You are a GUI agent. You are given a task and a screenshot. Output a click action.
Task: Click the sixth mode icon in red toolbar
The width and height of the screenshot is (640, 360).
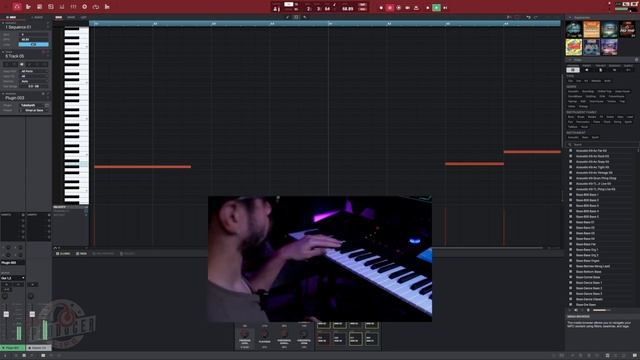(73, 7)
